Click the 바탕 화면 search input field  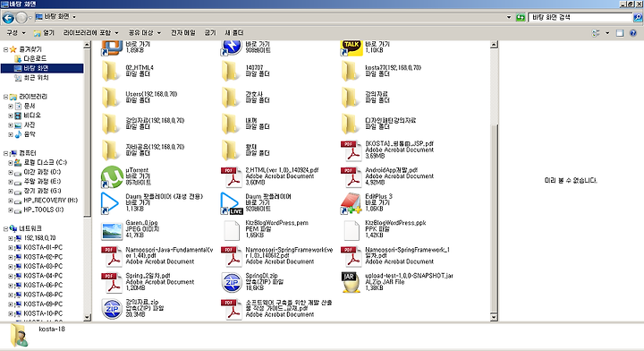tap(580, 17)
